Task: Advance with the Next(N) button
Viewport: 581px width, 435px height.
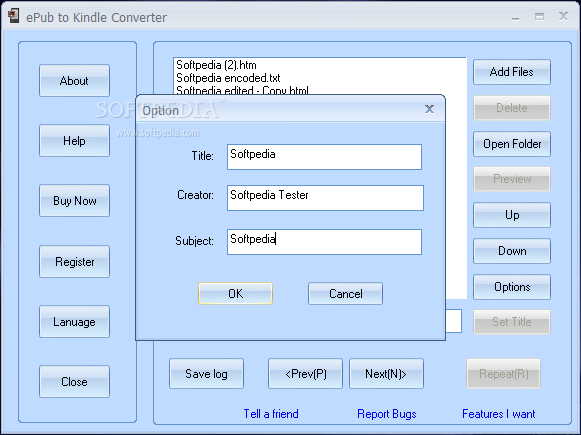Action: [386, 373]
